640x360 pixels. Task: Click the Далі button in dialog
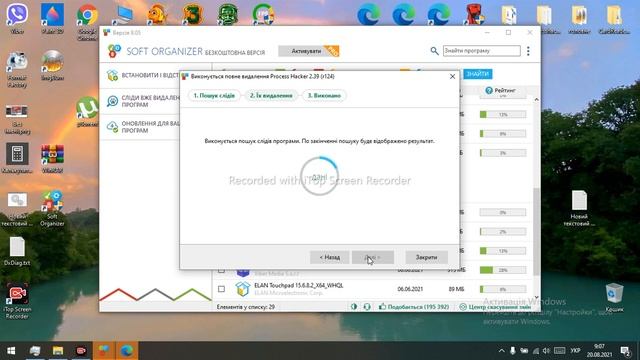click(x=373, y=257)
